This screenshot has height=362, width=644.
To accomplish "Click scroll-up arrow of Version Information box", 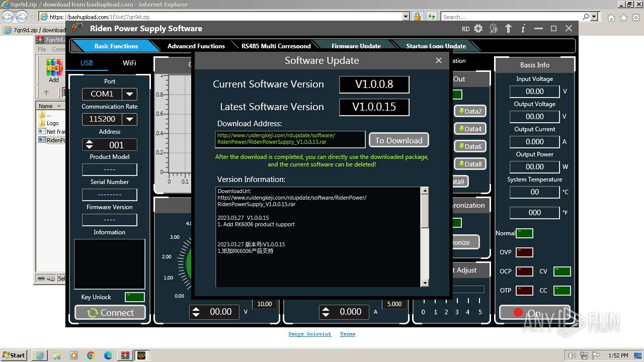I will coord(425,191).
